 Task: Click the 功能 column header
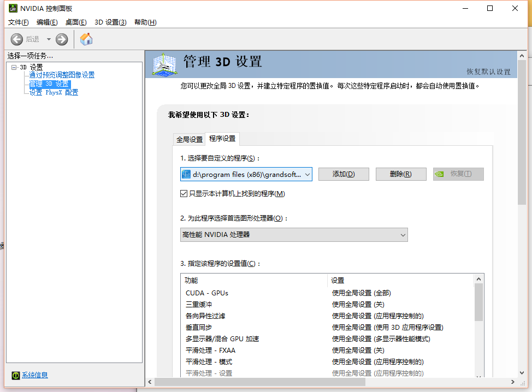254,281
